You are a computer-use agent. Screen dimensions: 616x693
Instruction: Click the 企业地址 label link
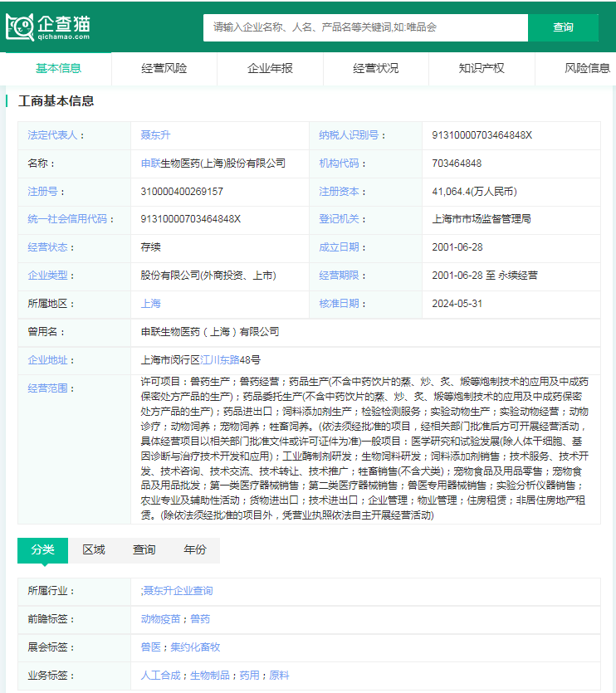[x=48, y=361]
